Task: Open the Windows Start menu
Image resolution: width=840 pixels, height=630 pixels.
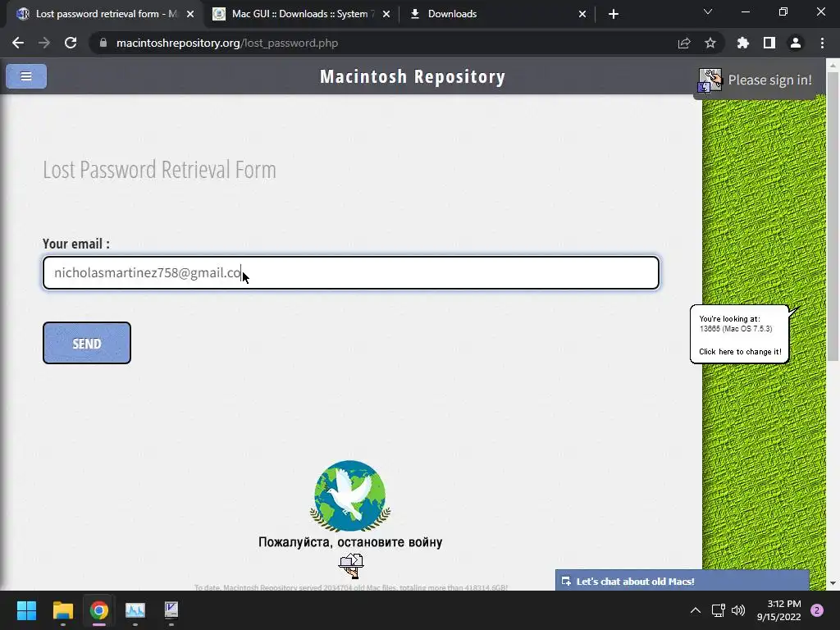Action: (x=26, y=610)
